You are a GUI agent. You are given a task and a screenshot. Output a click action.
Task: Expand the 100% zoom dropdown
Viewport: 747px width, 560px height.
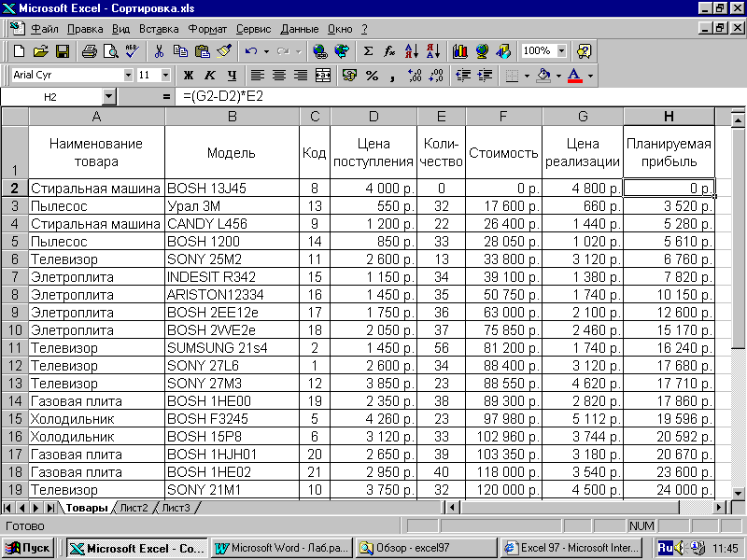tap(561, 51)
